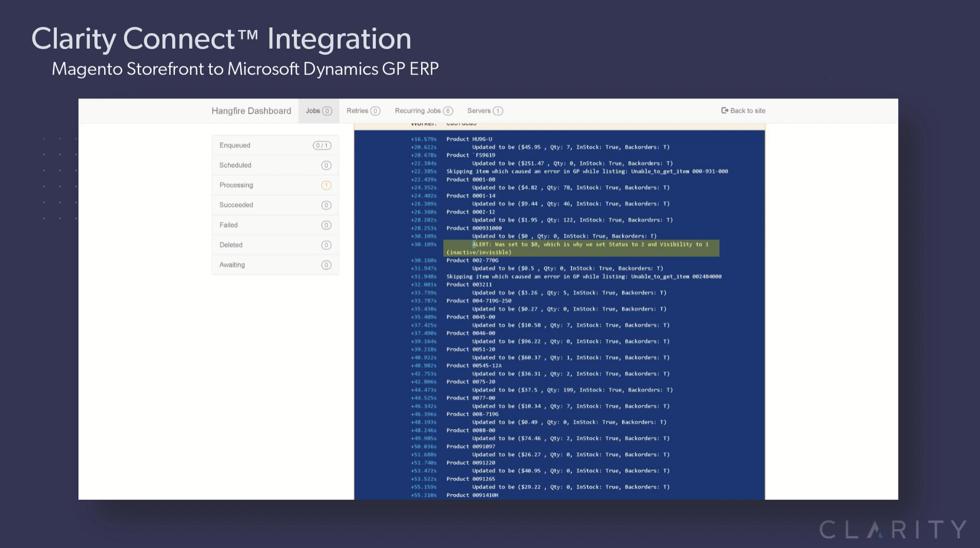Click the Recurring Jobs count badge 6
The width and height of the screenshot is (980, 548).
[x=448, y=111]
